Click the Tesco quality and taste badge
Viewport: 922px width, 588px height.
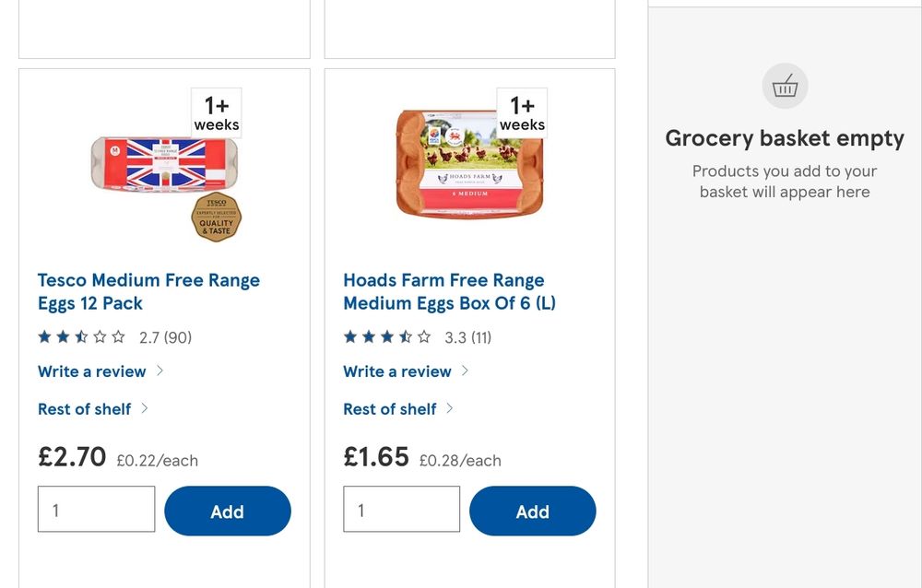pos(216,218)
